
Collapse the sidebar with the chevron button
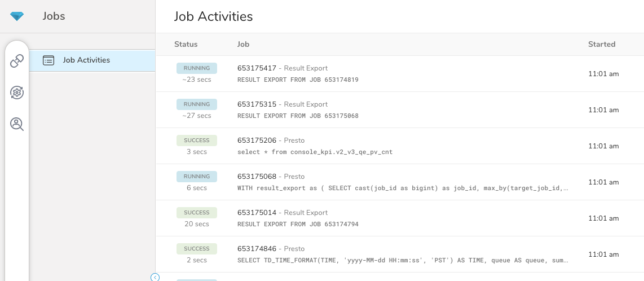click(155, 277)
